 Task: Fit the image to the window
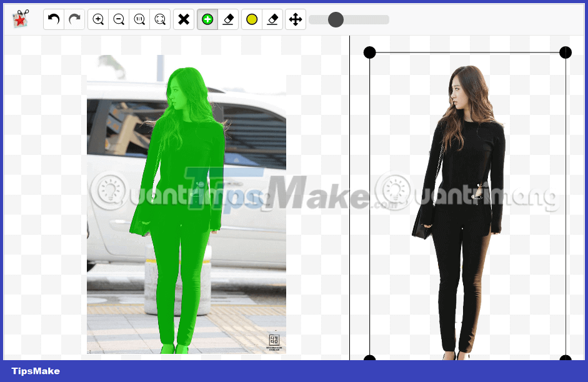161,19
